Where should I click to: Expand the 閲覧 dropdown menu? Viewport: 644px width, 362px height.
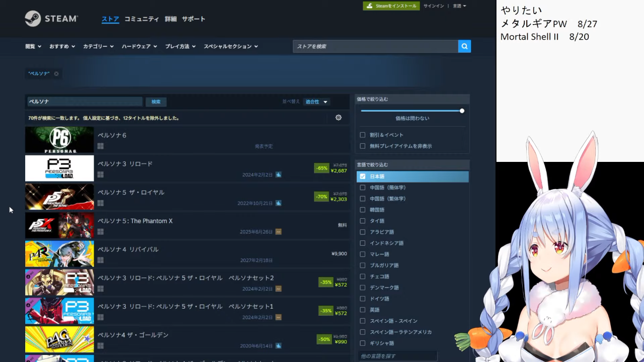(33, 46)
